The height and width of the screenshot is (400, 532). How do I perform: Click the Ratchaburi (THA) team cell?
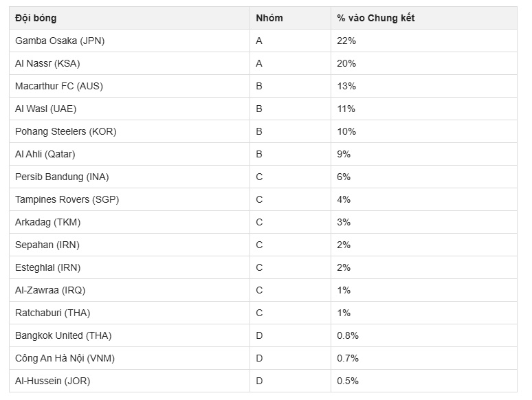coord(52,313)
